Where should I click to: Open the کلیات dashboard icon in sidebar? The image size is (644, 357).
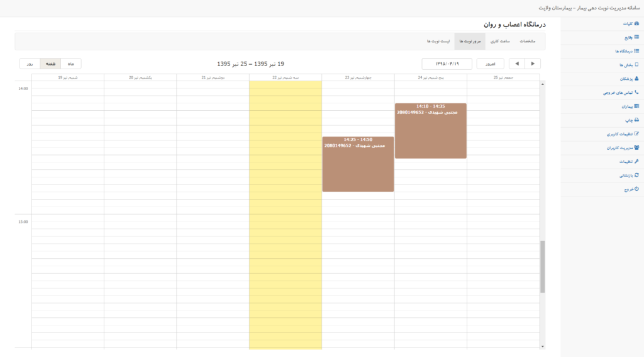tap(636, 23)
